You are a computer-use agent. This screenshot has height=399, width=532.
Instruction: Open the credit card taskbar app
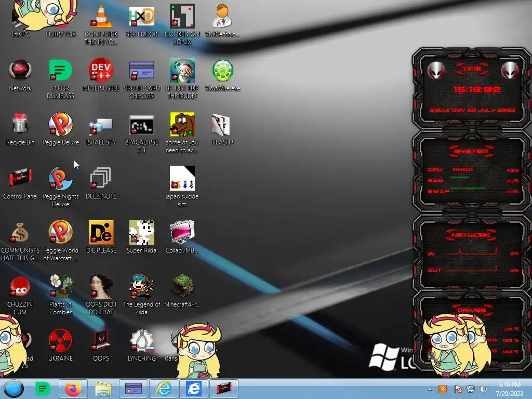(134, 389)
